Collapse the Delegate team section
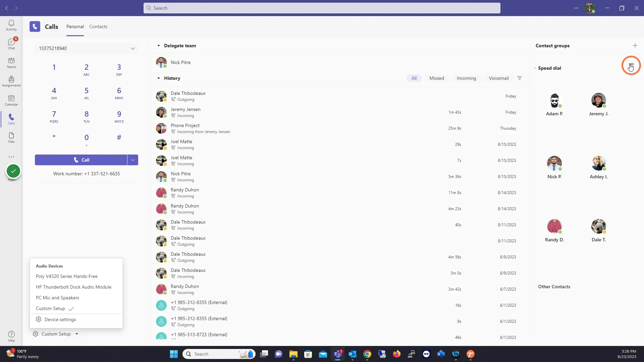644x362 pixels. (x=159, y=46)
